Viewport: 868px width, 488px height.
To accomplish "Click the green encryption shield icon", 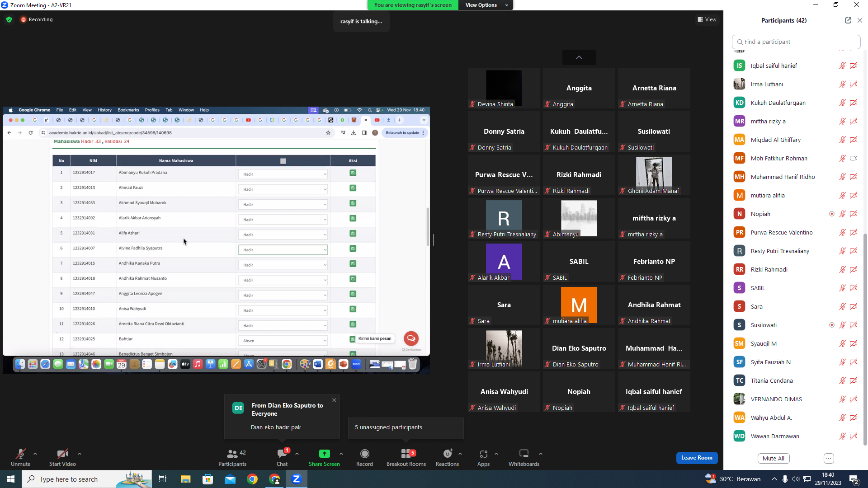I will (x=9, y=19).
